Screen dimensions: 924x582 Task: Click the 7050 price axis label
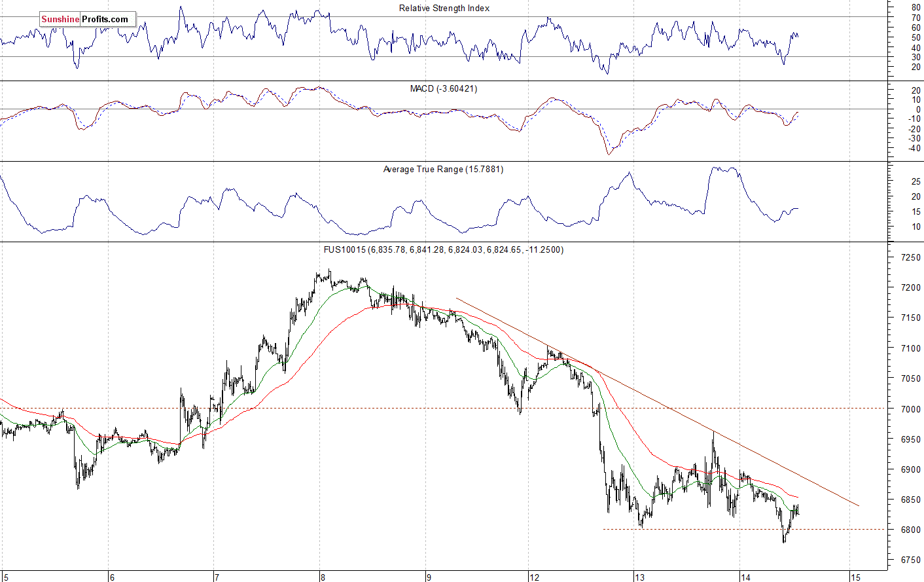coord(911,378)
